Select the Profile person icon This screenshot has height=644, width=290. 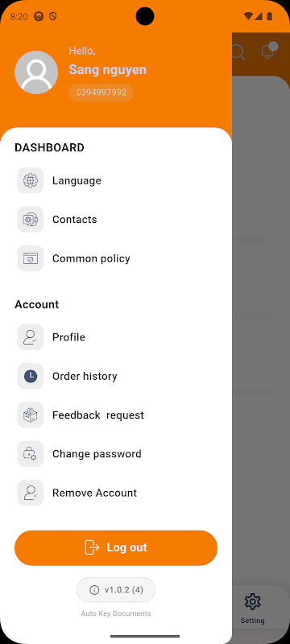(x=31, y=337)
